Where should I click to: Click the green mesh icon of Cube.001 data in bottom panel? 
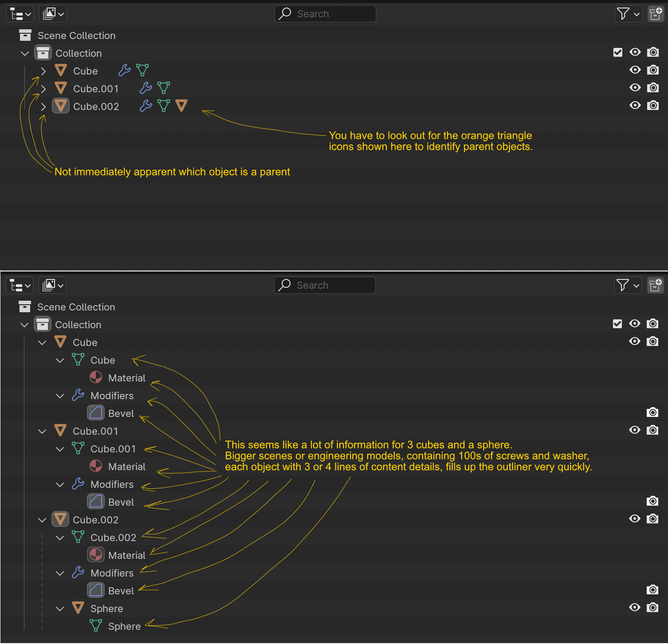(78, 448)
